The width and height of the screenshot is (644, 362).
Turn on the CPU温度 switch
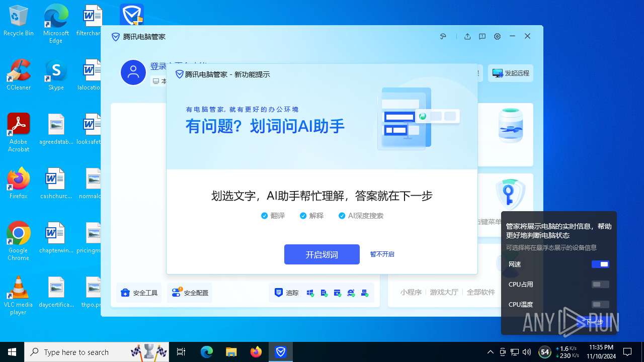[x=600, y=304]
